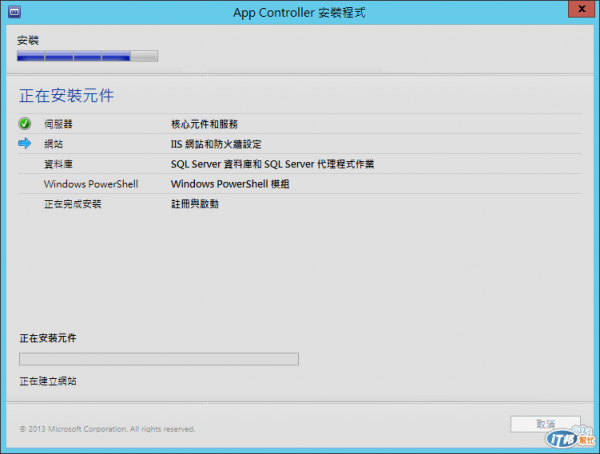Click the App Controller 安裝程式 window title
600x454 pixels.
(x=299, y=12)
